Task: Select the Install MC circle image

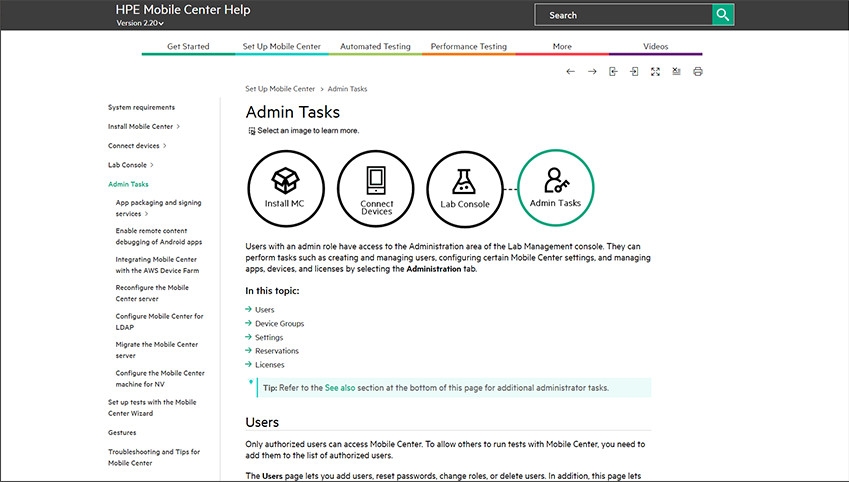Action: 285,187
